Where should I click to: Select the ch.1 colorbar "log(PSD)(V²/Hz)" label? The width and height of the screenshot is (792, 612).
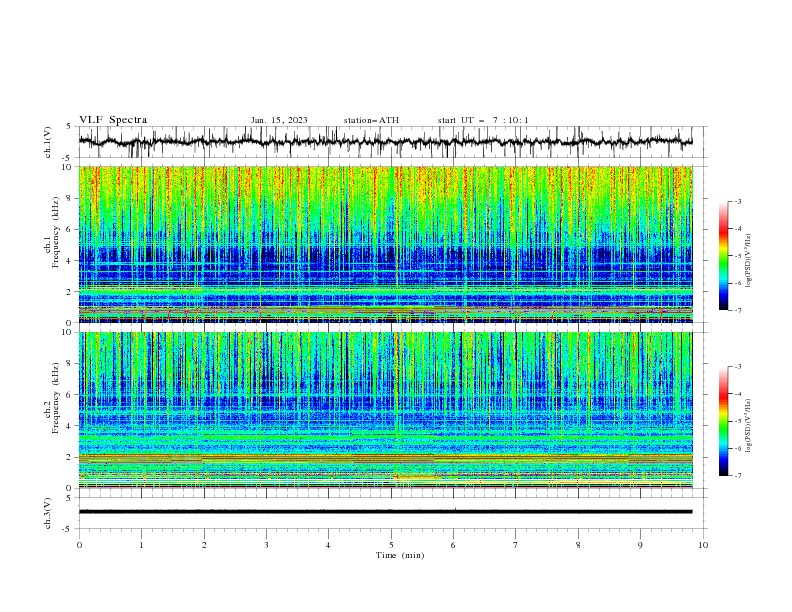(x=749, y=261)
